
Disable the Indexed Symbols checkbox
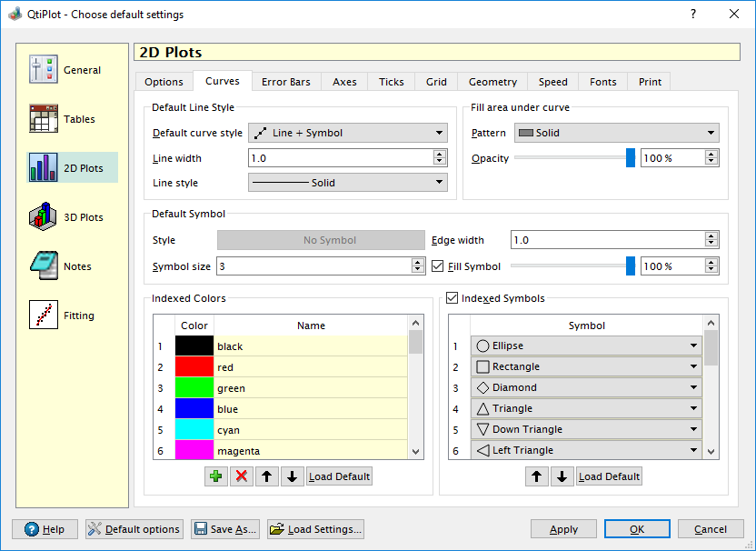pos(453,298)
